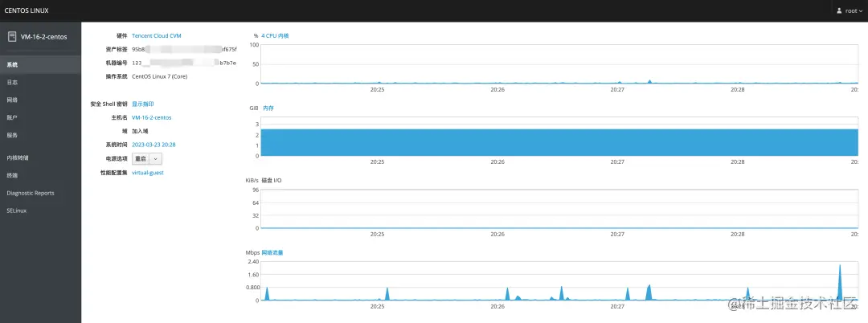Click the 机器编号 machine ID value
This screenshot has width=868, height=323.
pos(184,63)
